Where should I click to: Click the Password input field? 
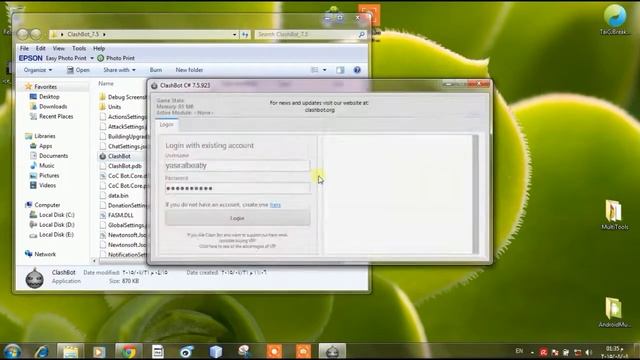pos(237,188)
